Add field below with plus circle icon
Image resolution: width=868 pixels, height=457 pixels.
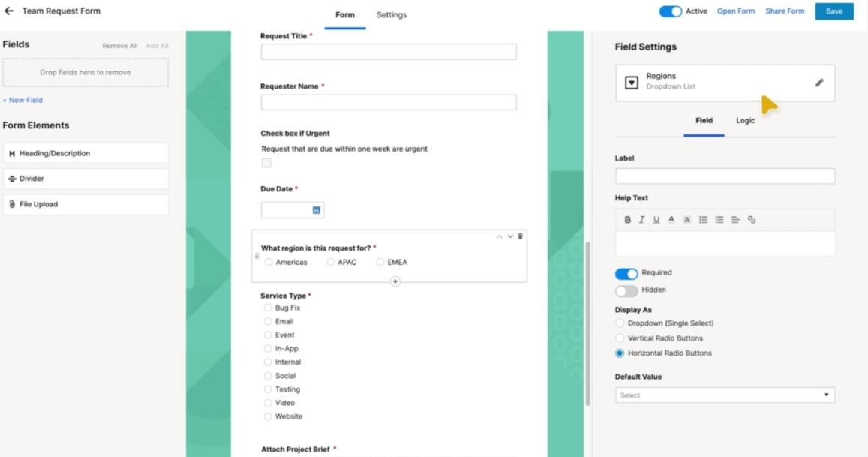coord(395,281)
